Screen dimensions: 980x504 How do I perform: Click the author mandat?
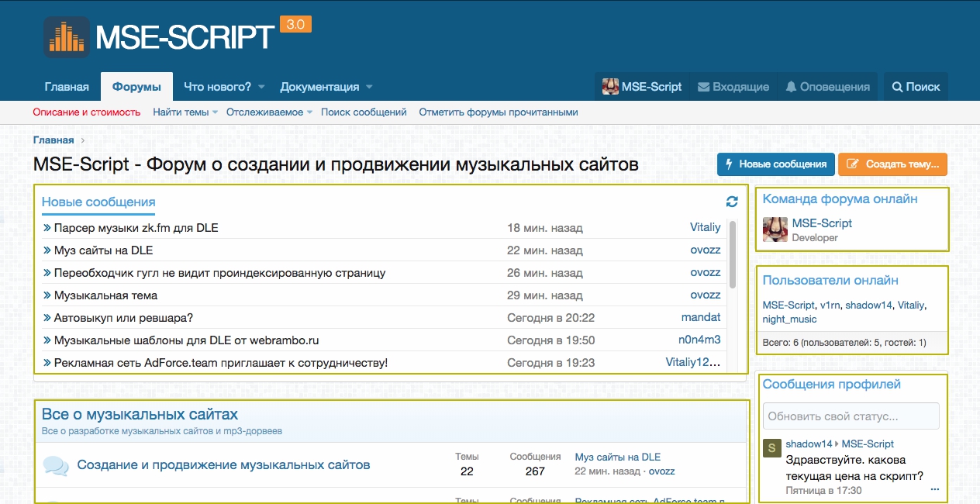point(701,318)
